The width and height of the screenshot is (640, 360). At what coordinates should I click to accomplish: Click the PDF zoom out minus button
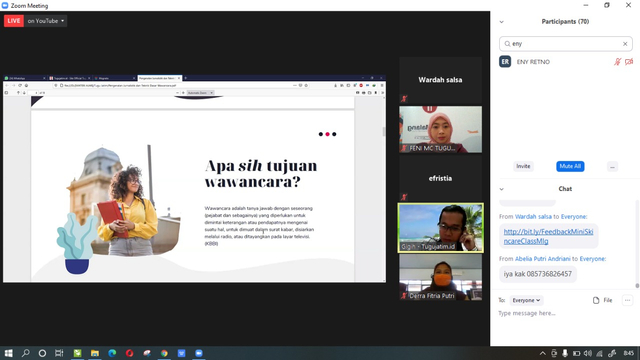[x=178, y=93]
